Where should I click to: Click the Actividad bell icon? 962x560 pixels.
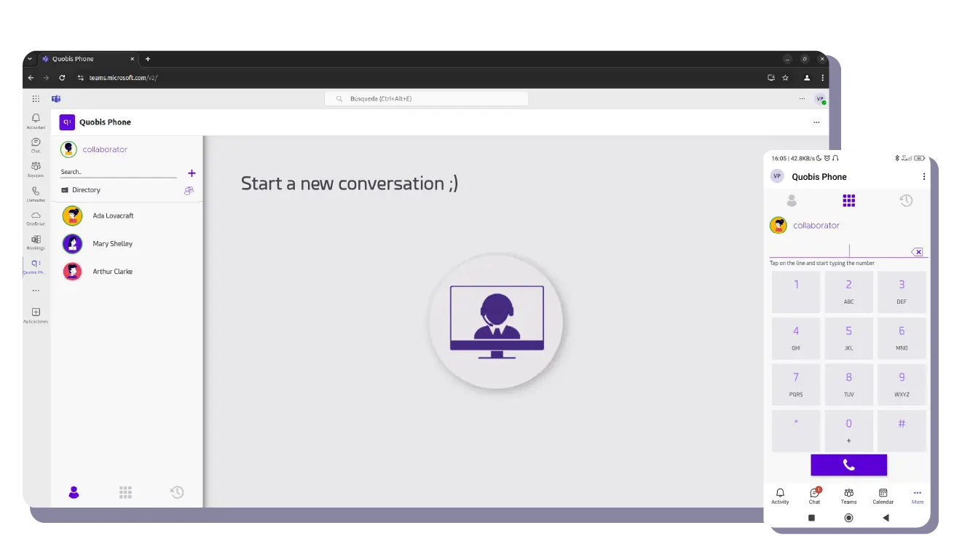tap(36, 121)
